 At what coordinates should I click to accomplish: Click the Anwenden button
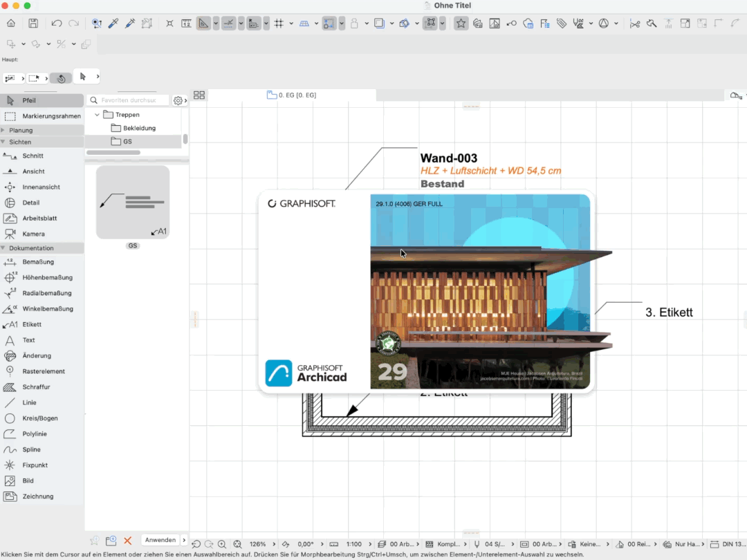(x=160, y=540)
